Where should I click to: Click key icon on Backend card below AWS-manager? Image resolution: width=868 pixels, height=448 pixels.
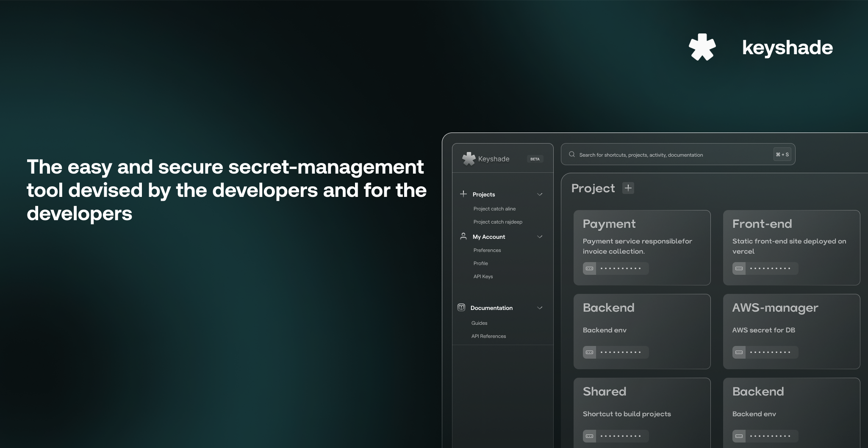click(739, 436)
